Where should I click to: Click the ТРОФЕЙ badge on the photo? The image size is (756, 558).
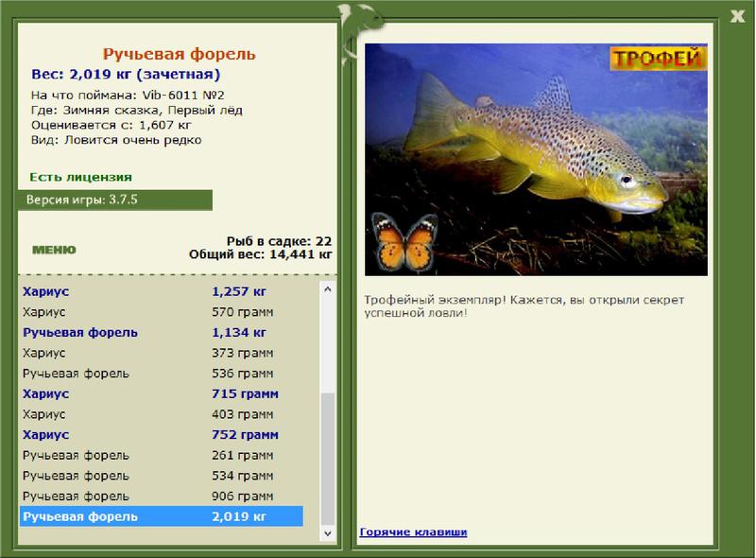pos(658,59)
